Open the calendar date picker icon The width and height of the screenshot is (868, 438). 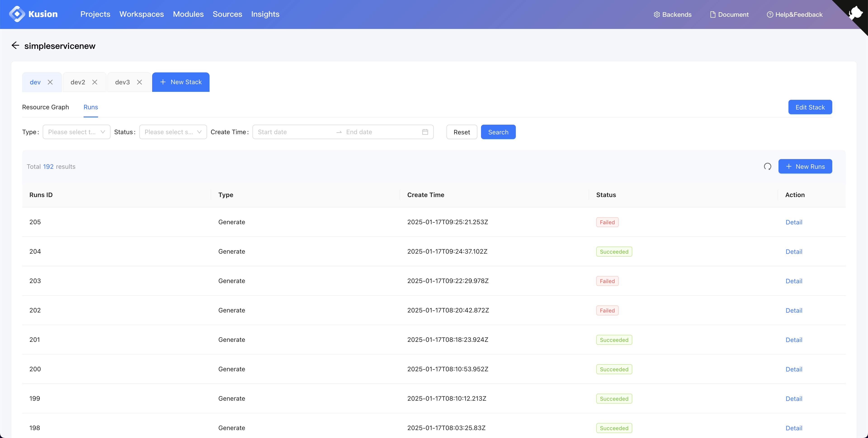point(425,132)
